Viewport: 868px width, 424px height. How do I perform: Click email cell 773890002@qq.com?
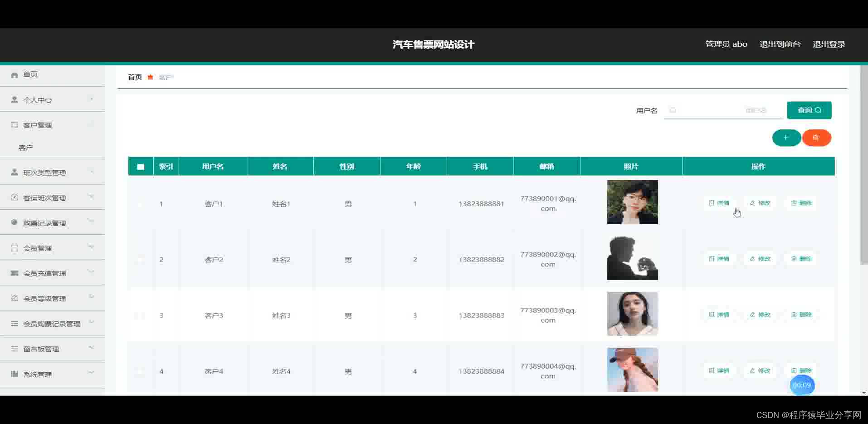coord(548,259)
